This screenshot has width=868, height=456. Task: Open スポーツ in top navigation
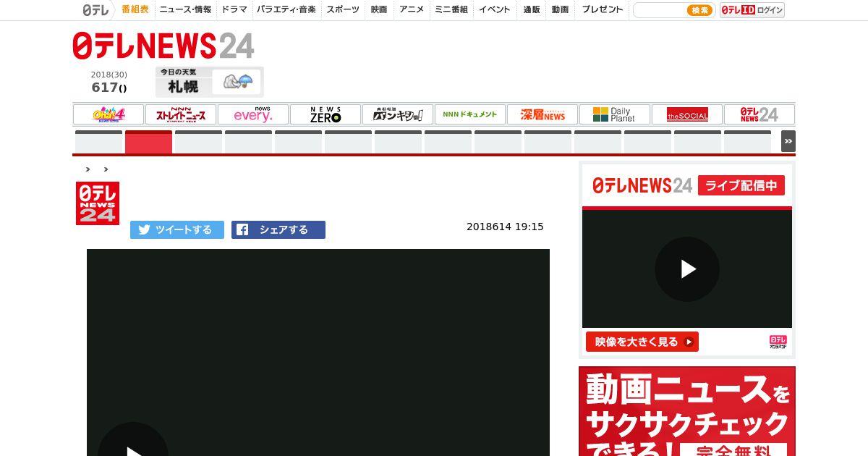click(x=343, y=9)
